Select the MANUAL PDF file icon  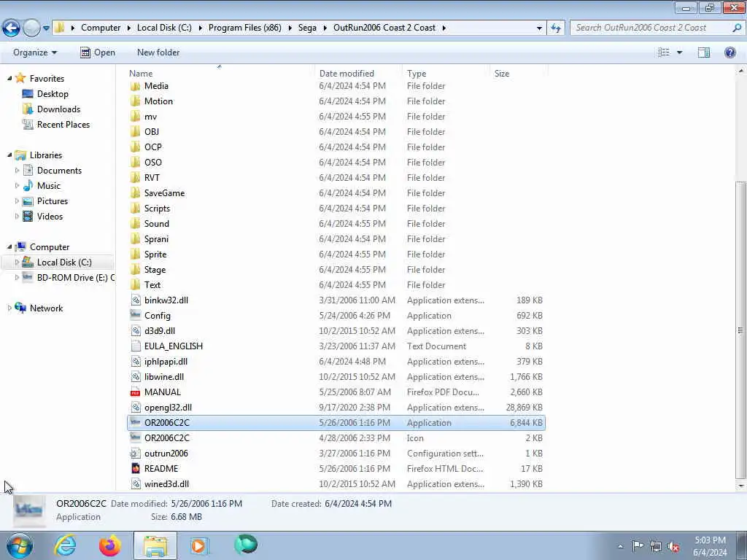(136, 392)
